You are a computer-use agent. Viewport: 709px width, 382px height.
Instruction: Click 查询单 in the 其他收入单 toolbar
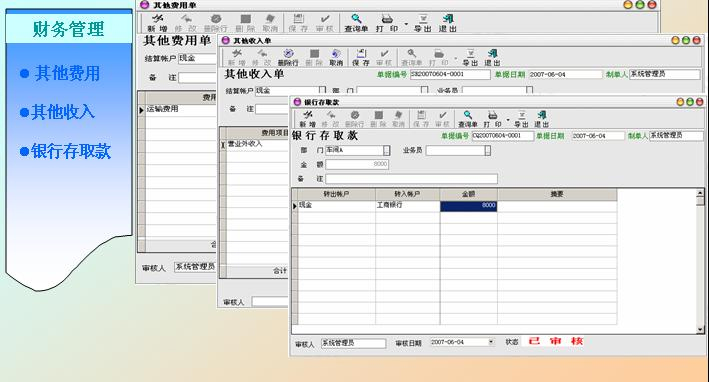click(x=411, y=58)
